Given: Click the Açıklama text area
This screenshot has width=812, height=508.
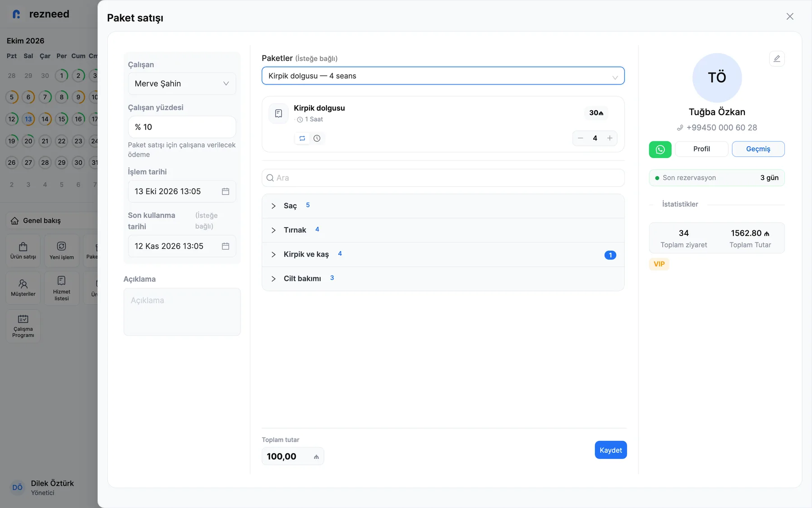Looking at the screenshot, I should [x=182, y=312].
